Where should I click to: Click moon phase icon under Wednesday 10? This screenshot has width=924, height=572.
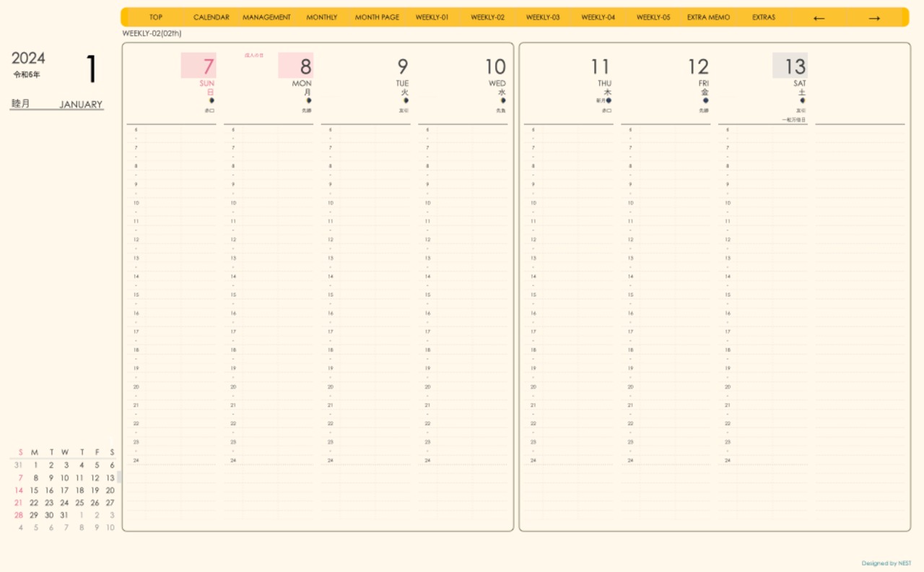(503, 100)
